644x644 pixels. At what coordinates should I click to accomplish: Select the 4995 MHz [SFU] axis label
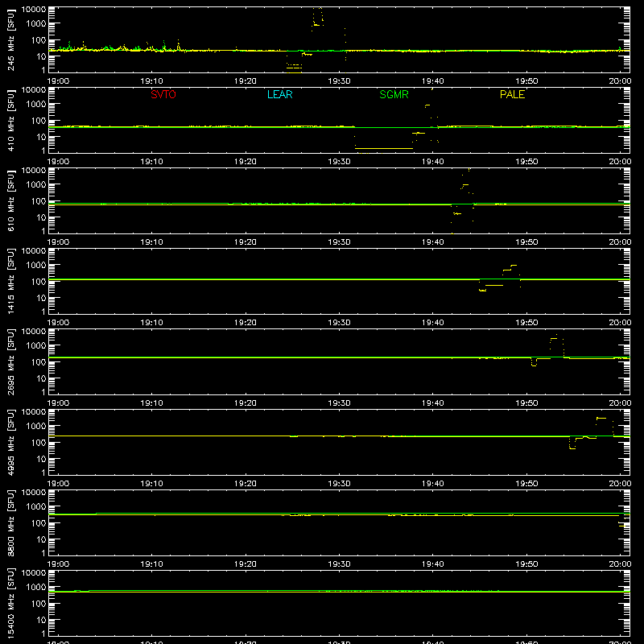tap(10, 442)
